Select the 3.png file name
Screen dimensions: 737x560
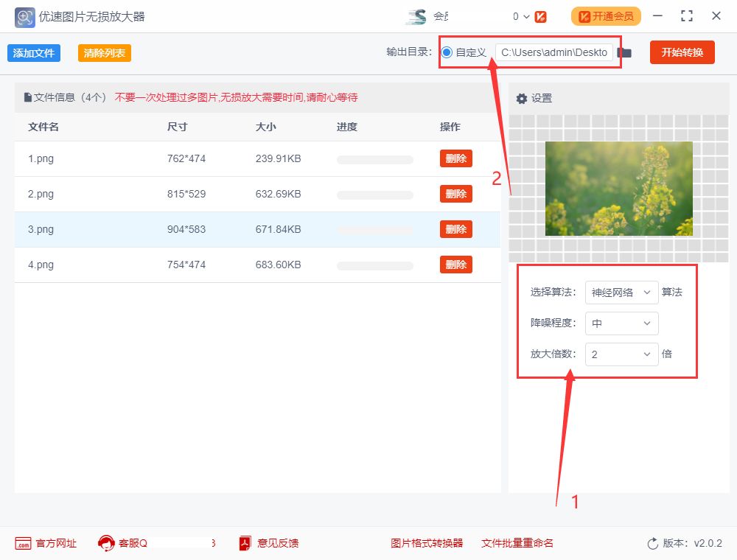41,230
